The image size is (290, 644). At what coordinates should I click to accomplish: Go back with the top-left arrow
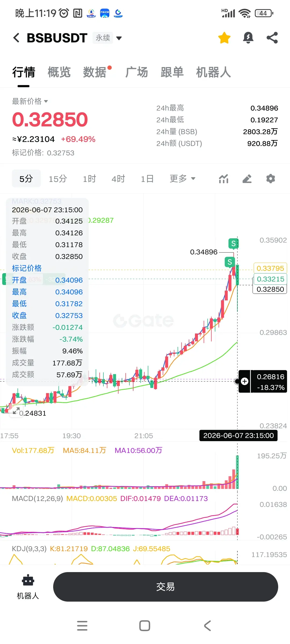pos(16,38)
